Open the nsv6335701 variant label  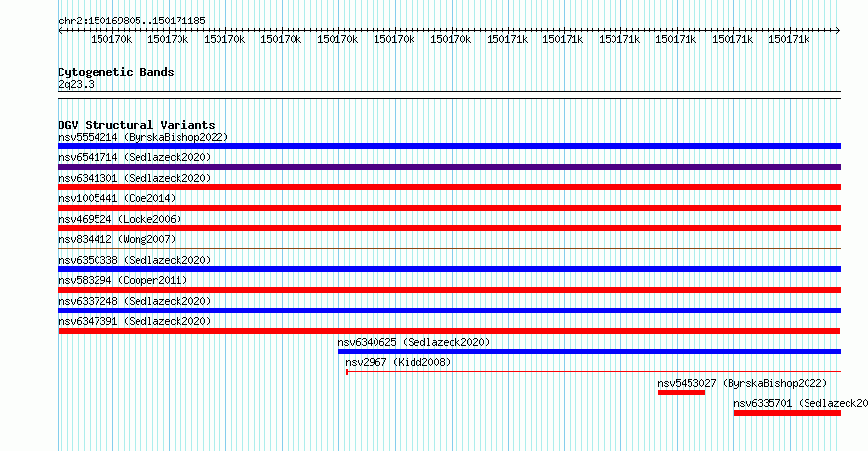pyautogui.click(x=801, y=403)
